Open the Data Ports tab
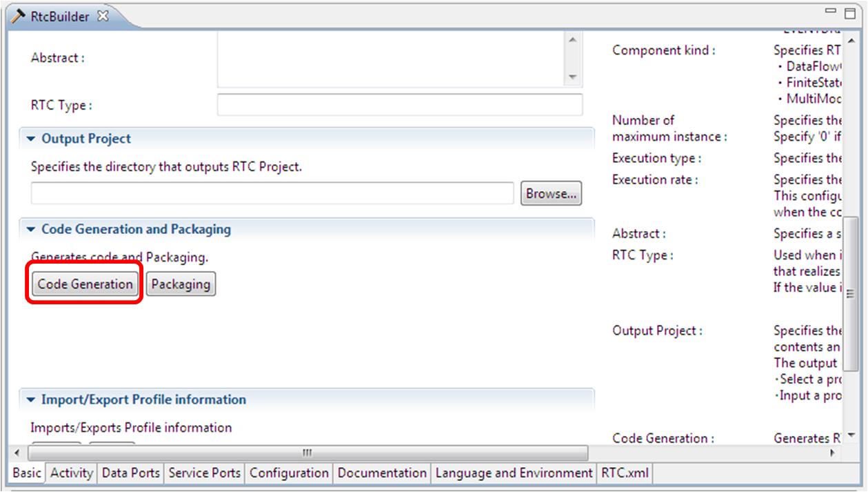Viewport: 868px width, 492px height. (x=130, y=473)
